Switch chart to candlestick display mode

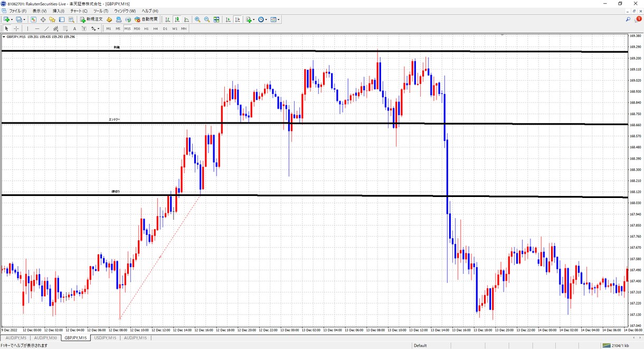coord(178,20)
